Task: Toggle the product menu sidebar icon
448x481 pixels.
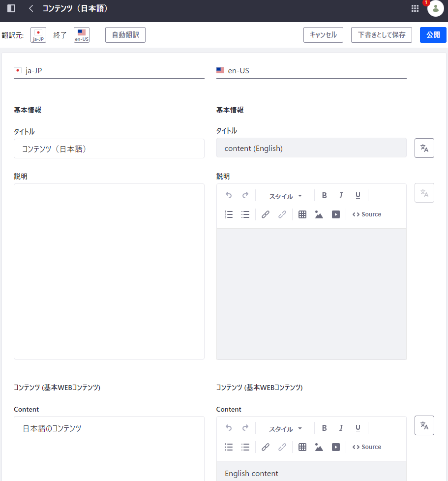Action: (x=11, y=8)
